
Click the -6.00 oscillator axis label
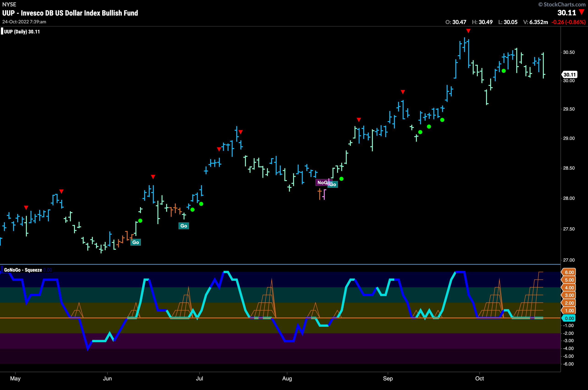tap(568, 364)
